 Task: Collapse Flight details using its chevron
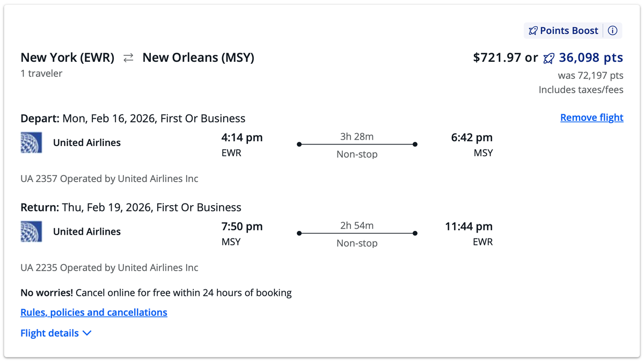tap(86, 333)
